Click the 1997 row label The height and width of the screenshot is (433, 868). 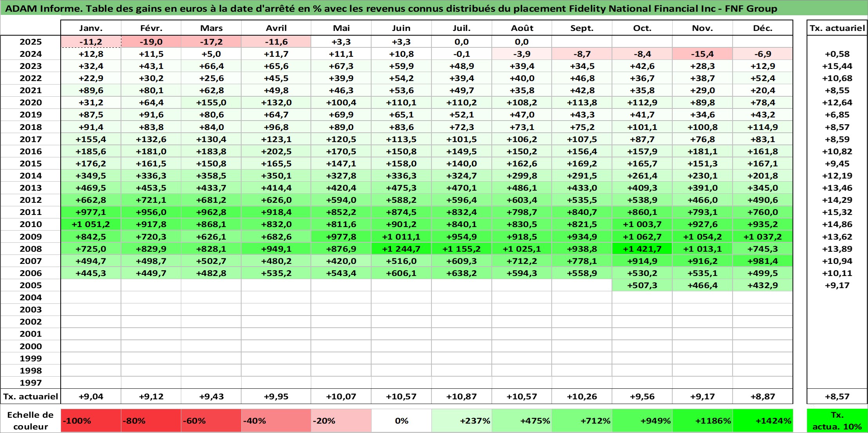coord(31,382)
